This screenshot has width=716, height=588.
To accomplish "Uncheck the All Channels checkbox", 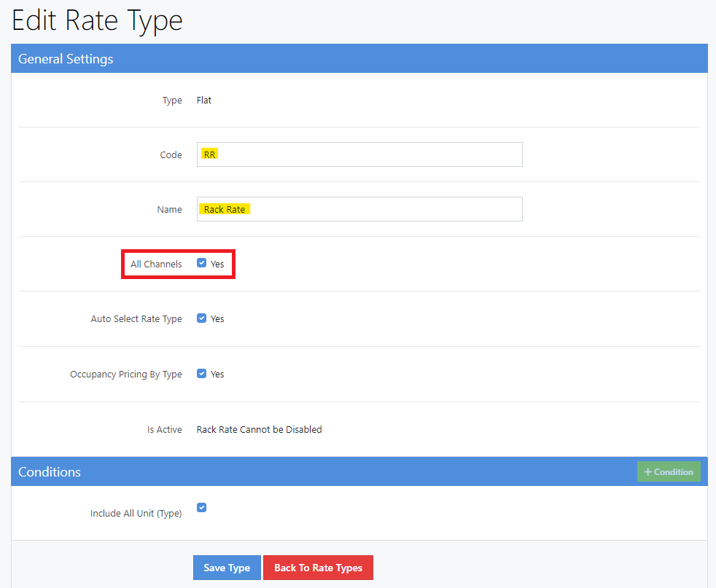I will click(x=202, y=263).
